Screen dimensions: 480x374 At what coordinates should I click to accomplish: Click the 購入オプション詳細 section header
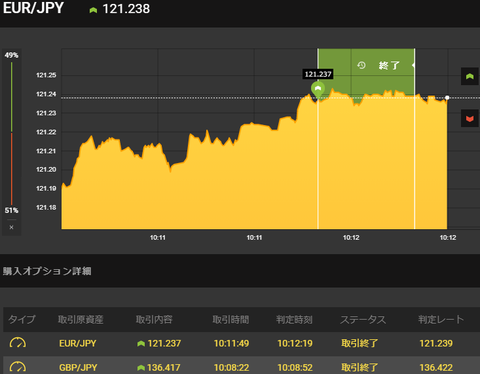(x=47, y=271)
